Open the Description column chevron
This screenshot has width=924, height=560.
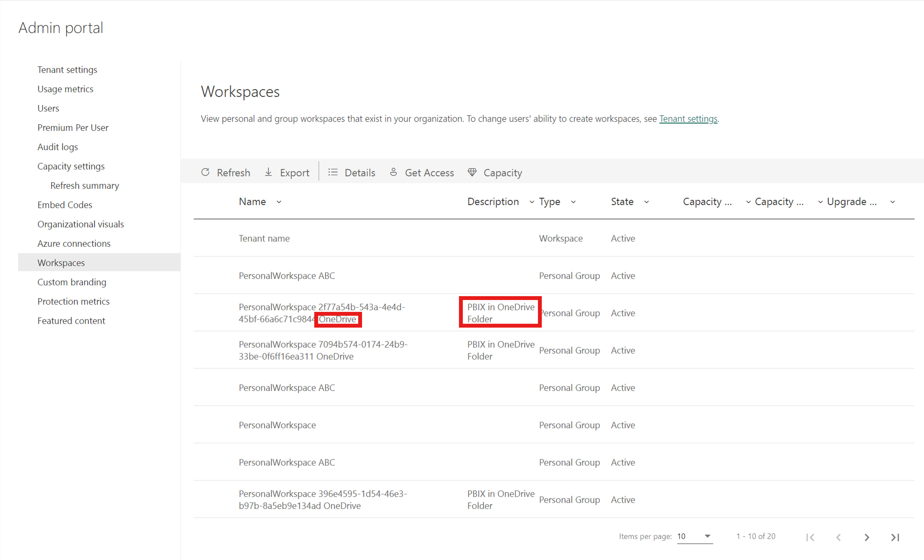532,202
